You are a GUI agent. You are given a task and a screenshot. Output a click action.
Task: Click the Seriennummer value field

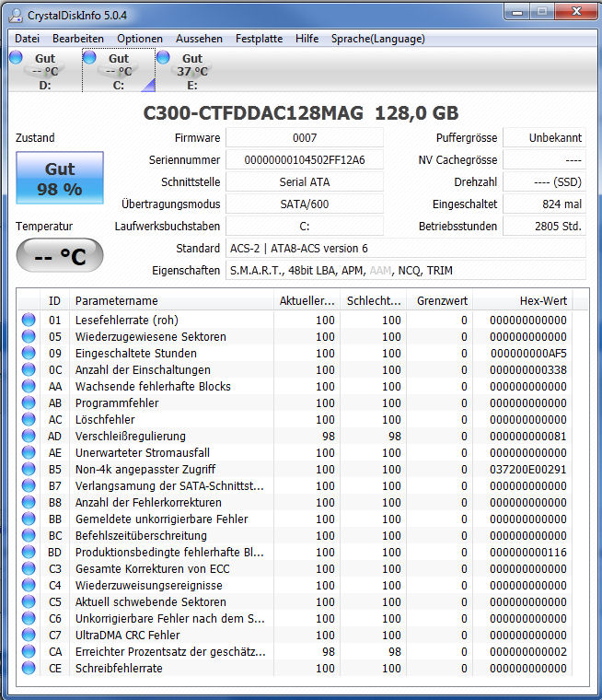tap(305, 160)
